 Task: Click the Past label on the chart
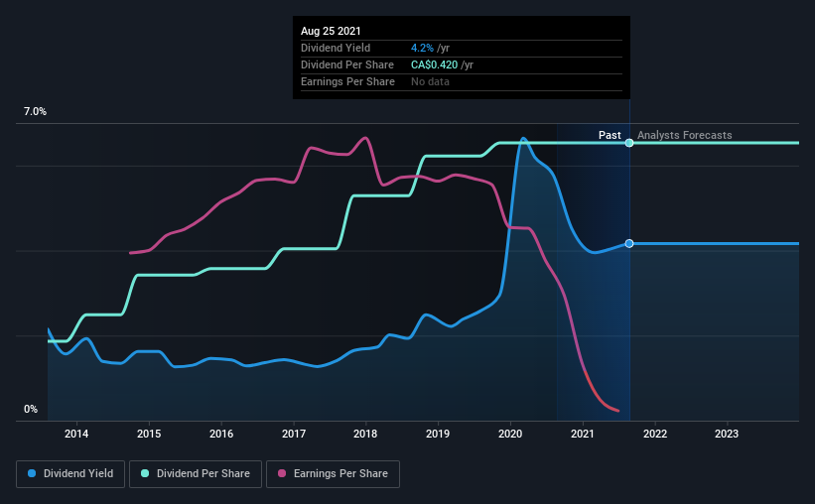[610, 135]
